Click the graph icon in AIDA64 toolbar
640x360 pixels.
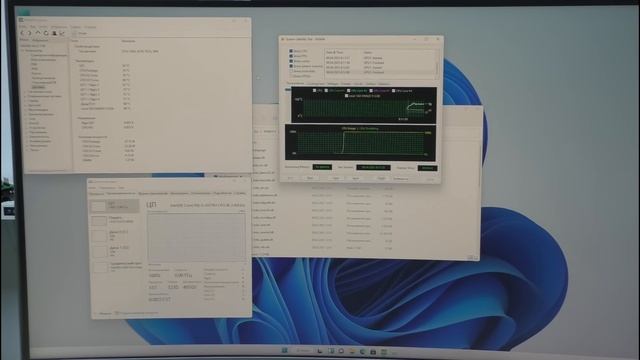pos(62,33)
